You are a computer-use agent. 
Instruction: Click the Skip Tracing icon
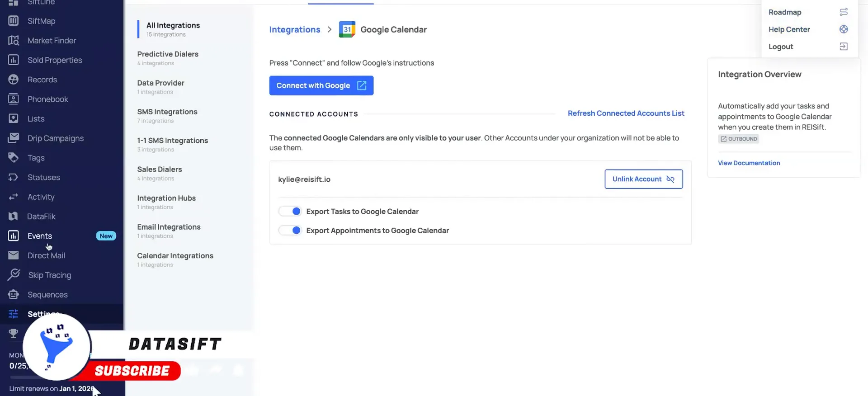(14, 274)
